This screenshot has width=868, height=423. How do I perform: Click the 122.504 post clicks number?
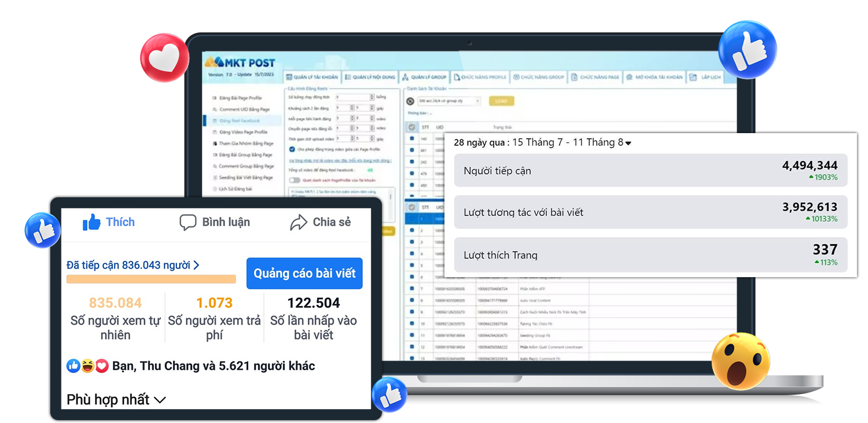(314, 303)
